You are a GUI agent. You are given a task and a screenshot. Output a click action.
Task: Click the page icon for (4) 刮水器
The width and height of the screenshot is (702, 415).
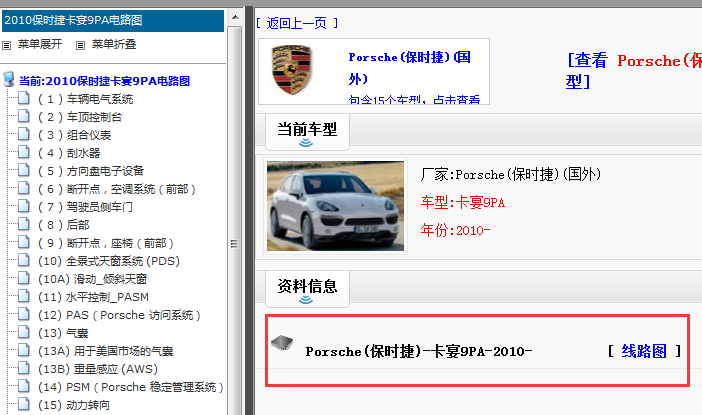click(24, 152)
